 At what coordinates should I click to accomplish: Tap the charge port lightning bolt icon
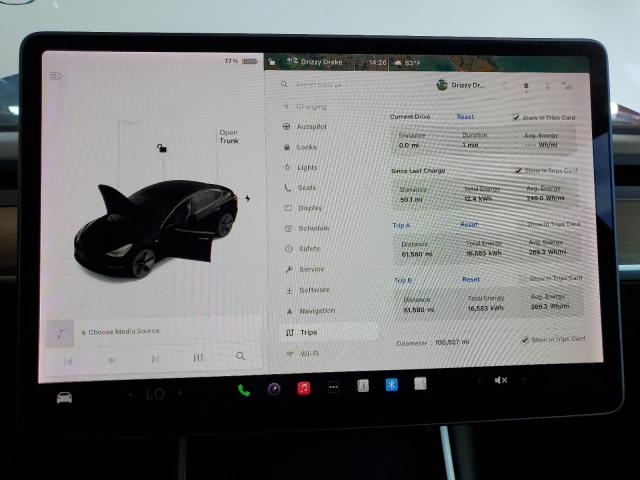point(248,198)
